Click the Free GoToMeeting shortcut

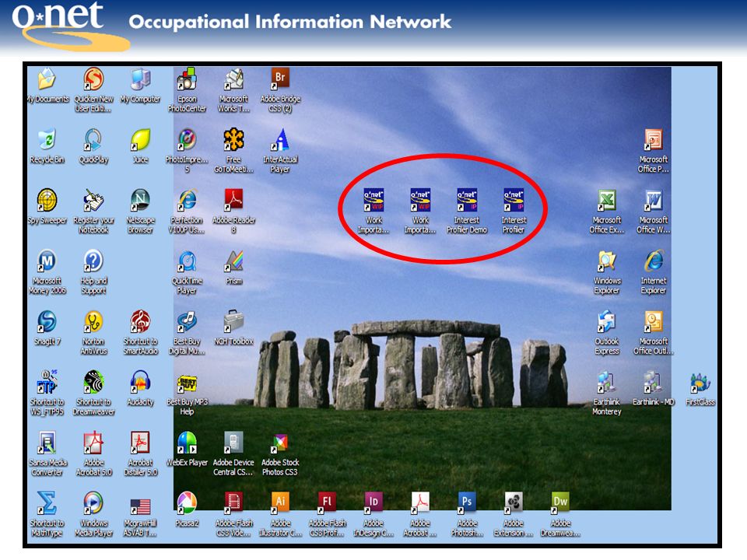click(233, 139)
